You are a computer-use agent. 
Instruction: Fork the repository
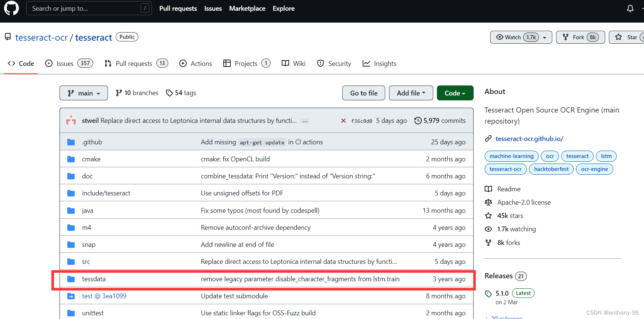pyautogui.click(x=580, y=37)
